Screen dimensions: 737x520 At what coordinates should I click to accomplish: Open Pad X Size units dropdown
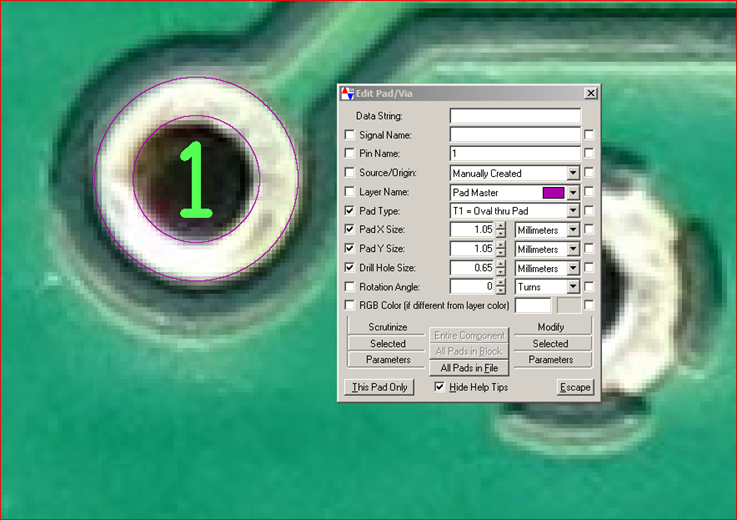click(573, 230)
